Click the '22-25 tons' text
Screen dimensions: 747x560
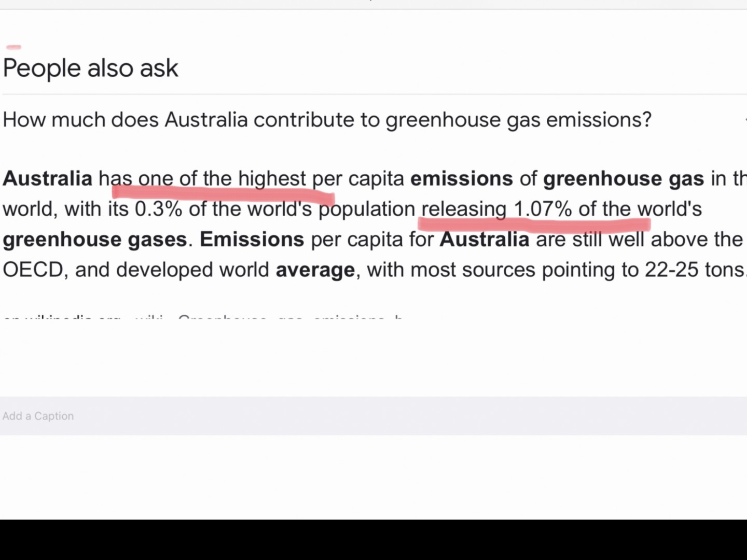point(694,270)
